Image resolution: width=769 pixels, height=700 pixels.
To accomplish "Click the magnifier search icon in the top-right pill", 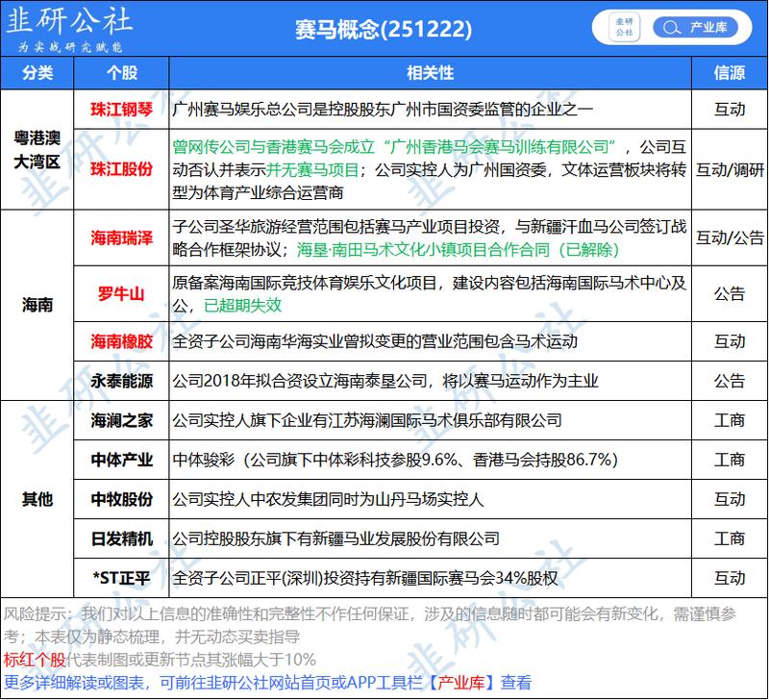I will point(673,27).
